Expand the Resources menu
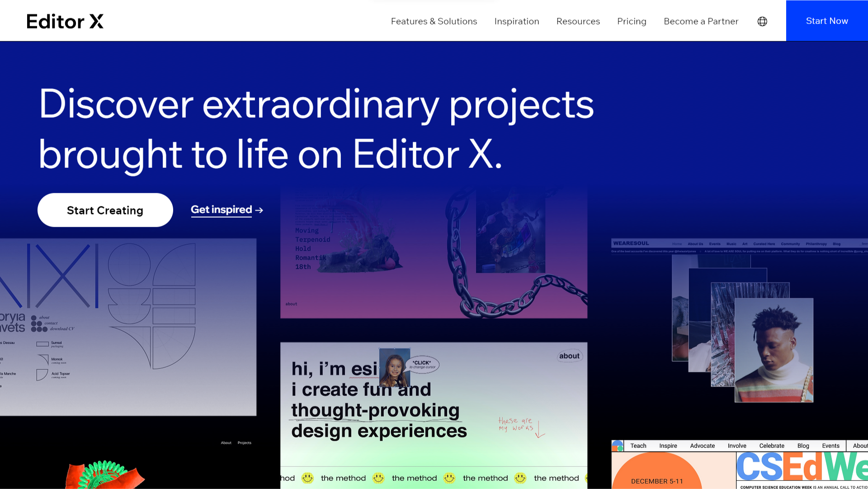 click(x=578, y=21)
